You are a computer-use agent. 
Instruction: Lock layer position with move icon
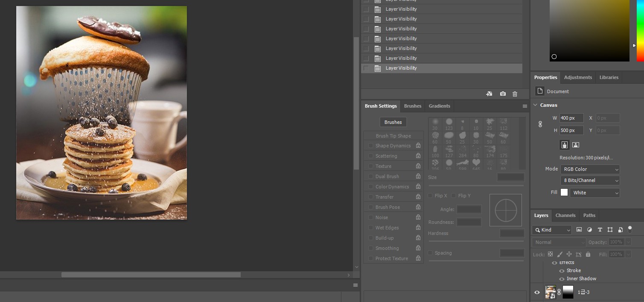(x=569, y=254)
